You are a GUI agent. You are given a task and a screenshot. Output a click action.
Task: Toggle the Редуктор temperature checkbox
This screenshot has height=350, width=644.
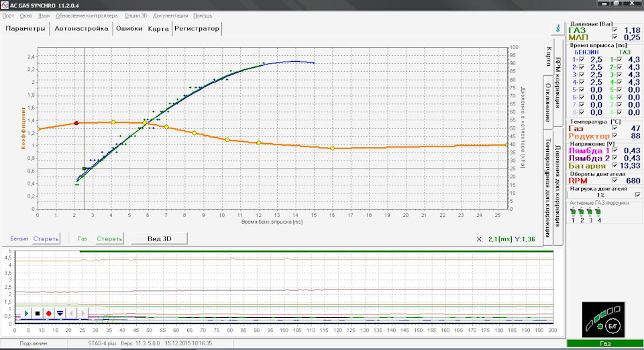click(x=614, y=135)
